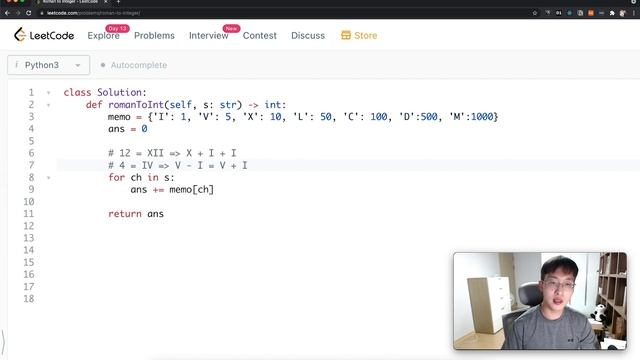640x360 pixels.
Task: Open the Interview section
Action: (x=209, y=36)
